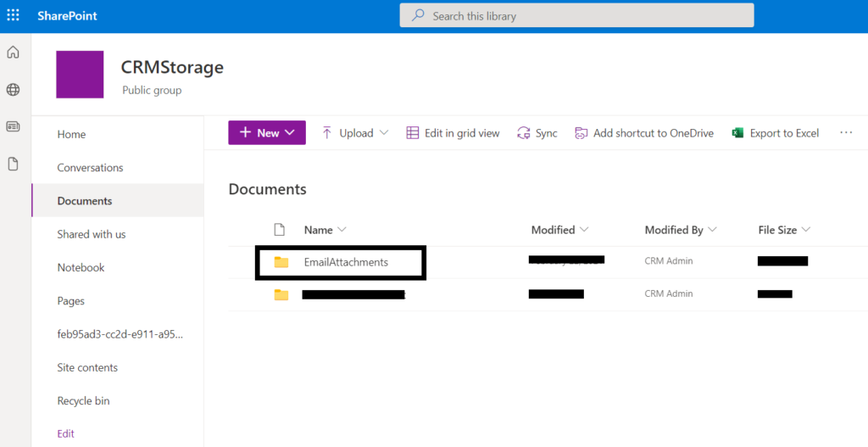This screenshot has width=868, height=447.
Task: Open the My files page icon in the app bar
Action: pos(13,164)
